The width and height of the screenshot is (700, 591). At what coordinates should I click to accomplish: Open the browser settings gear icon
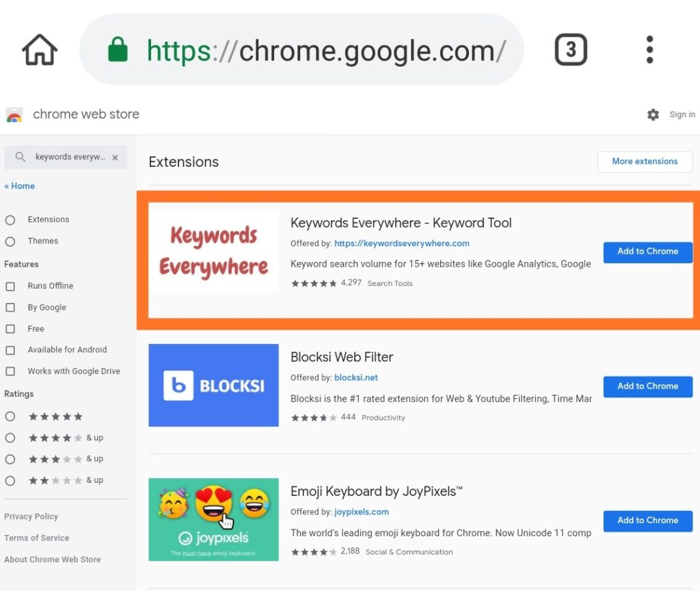(654, 115)
